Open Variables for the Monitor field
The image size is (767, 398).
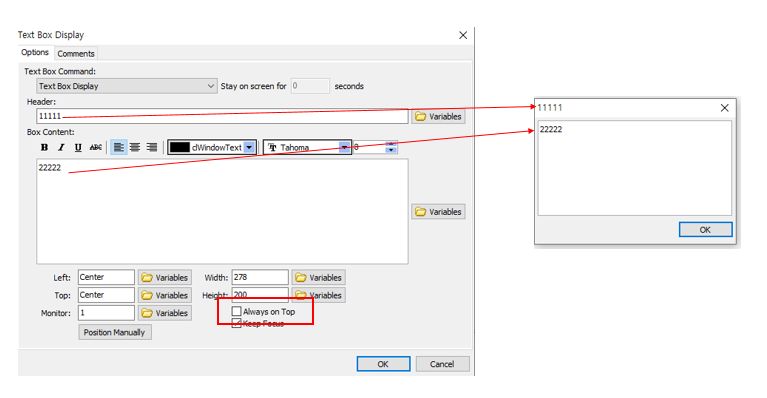point(165,313)
